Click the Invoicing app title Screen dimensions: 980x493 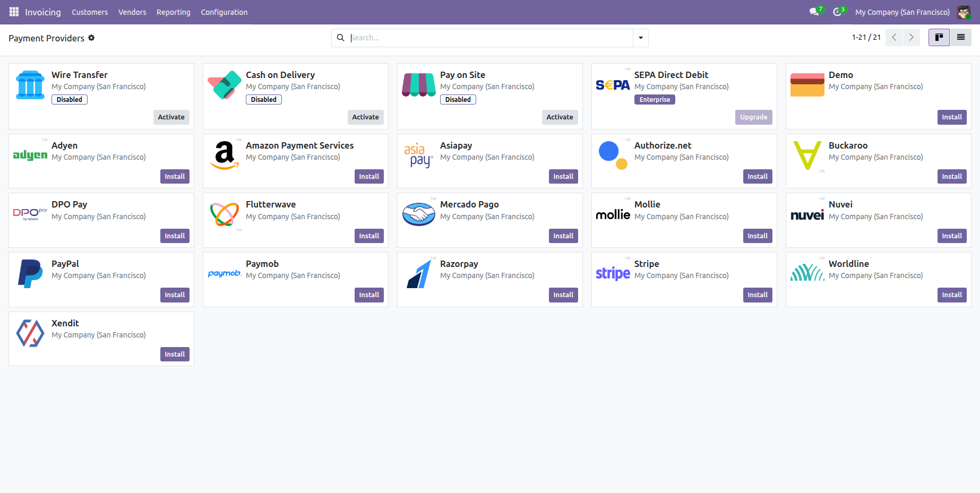pos(43,12)
